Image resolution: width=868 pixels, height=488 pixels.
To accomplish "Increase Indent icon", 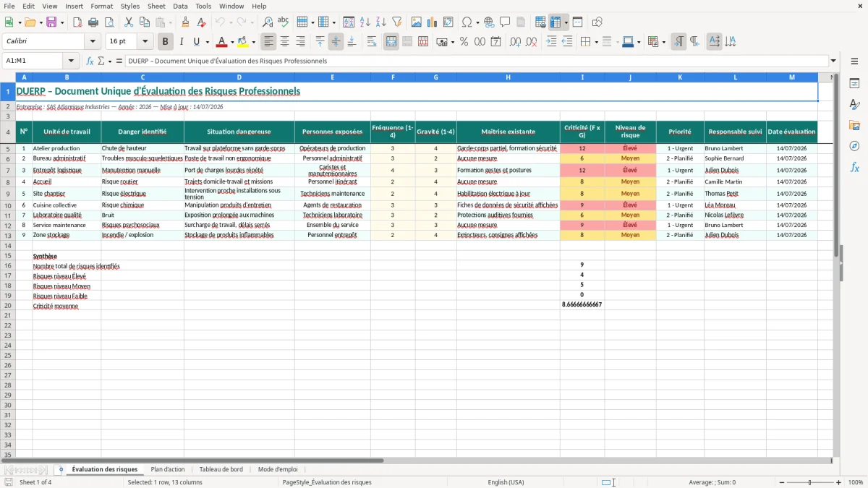I will (x=551, y=42).
